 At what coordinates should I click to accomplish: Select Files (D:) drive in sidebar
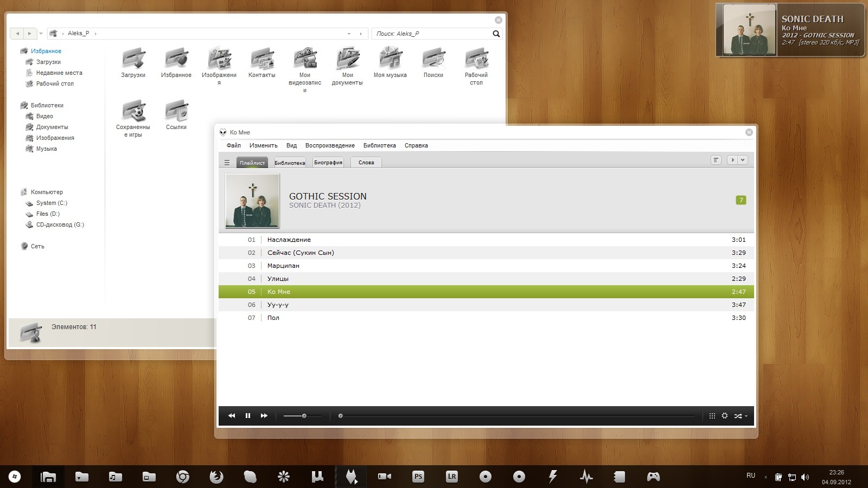[48, 214]
